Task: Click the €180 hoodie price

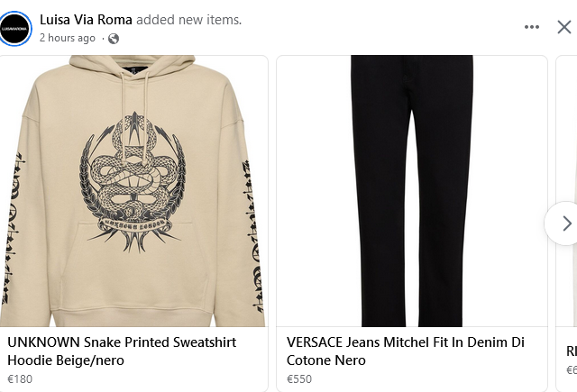Action: pyautogui.click(x=20, y=379)
